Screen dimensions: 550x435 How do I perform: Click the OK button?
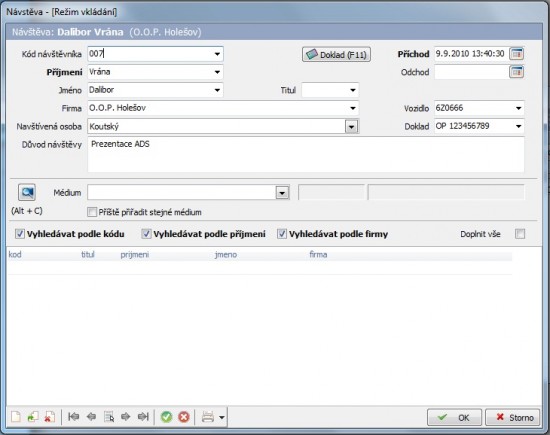coord(454,417)
